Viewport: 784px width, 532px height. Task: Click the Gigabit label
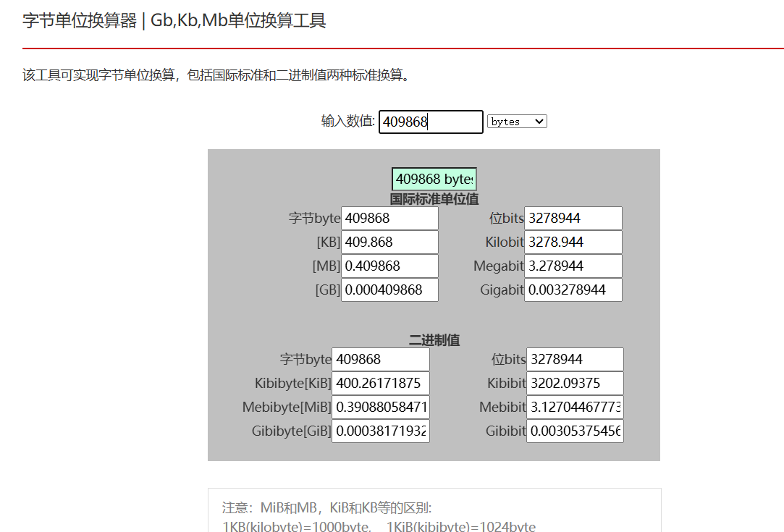click(502, 290)
